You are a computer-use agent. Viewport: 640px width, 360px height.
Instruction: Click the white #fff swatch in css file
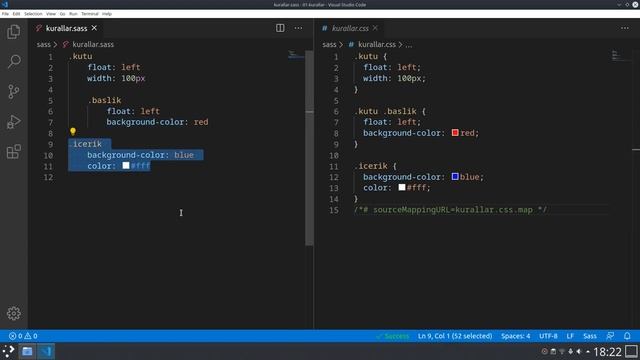(x=402, y=187)
